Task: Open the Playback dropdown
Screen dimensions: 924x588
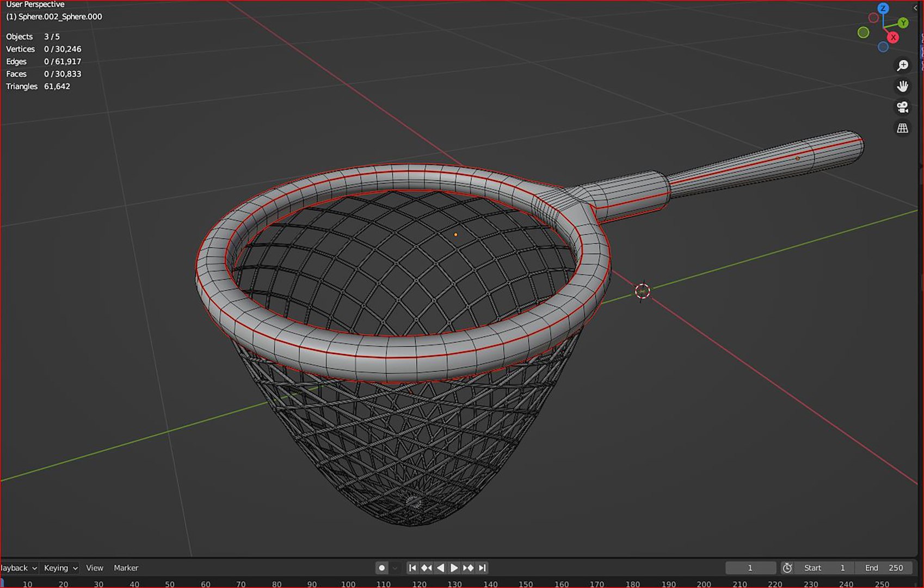Action: pyautogui.click(x=19, y=568)
